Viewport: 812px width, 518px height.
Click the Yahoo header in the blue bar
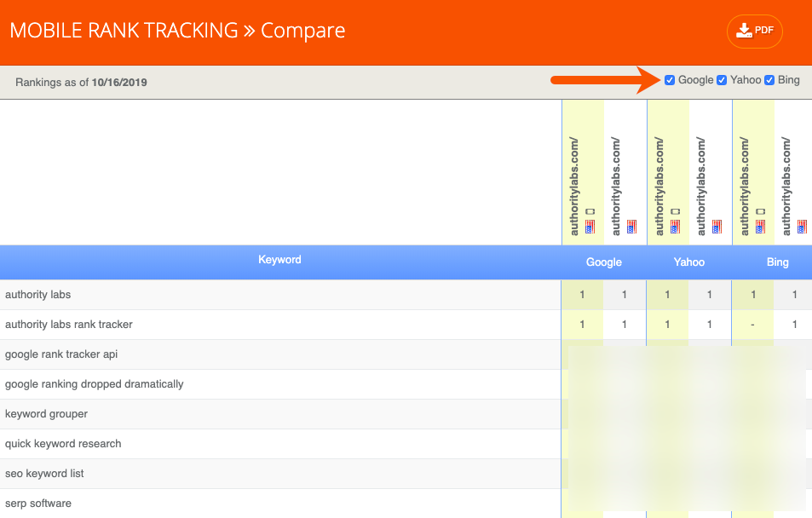tap(688, 262)
